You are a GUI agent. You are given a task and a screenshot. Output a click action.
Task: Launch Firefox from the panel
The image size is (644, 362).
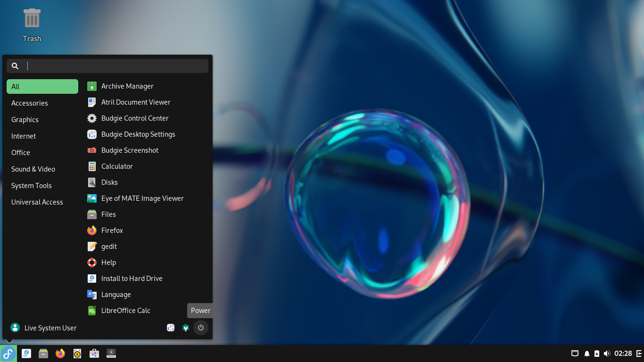[x=60, y=354]
